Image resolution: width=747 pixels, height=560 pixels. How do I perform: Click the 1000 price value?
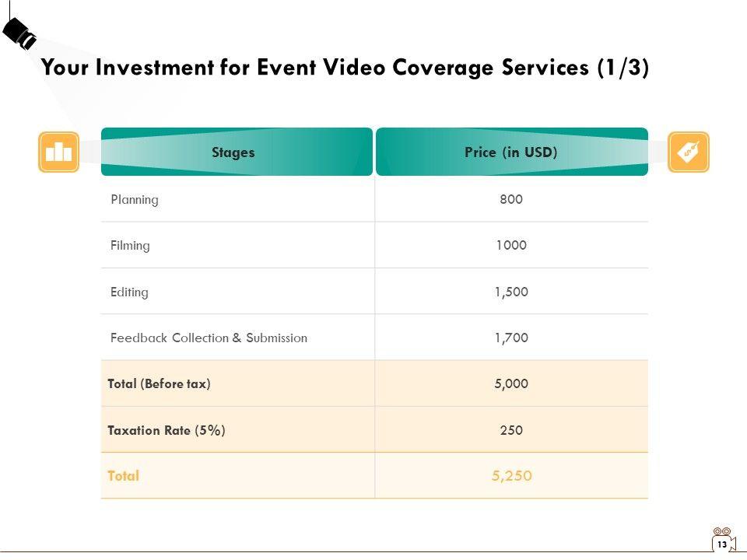click(x=511, y=246)
